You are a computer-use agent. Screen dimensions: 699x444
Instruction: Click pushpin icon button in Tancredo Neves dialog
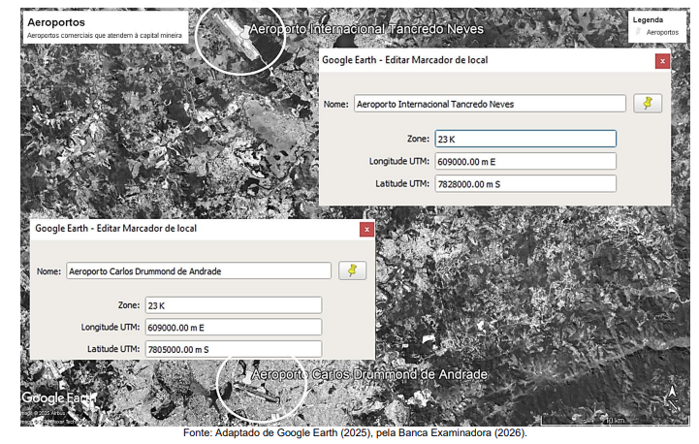(x=648, y=103)
